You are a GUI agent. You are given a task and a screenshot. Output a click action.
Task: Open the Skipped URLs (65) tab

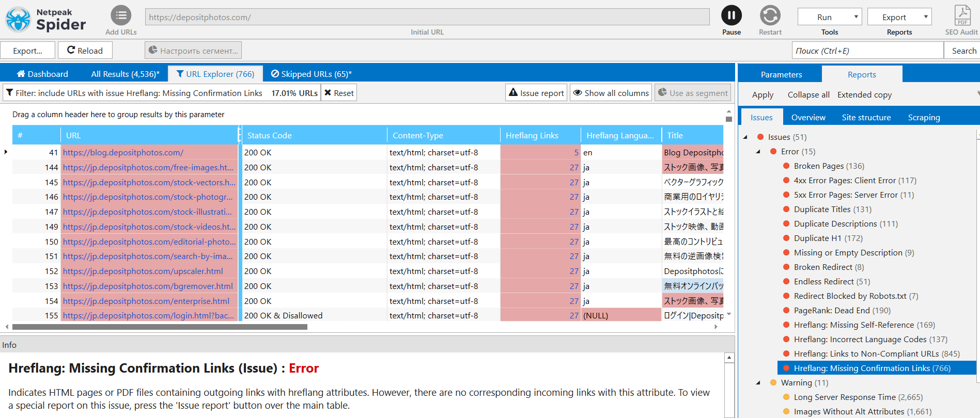pos(312,74)
